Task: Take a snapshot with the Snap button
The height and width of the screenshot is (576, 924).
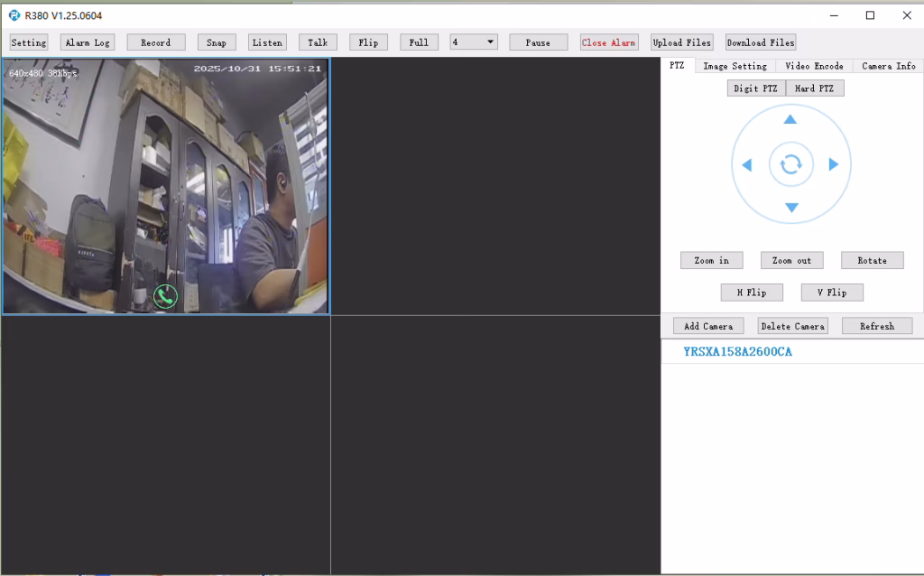Action: coord(216,42)
